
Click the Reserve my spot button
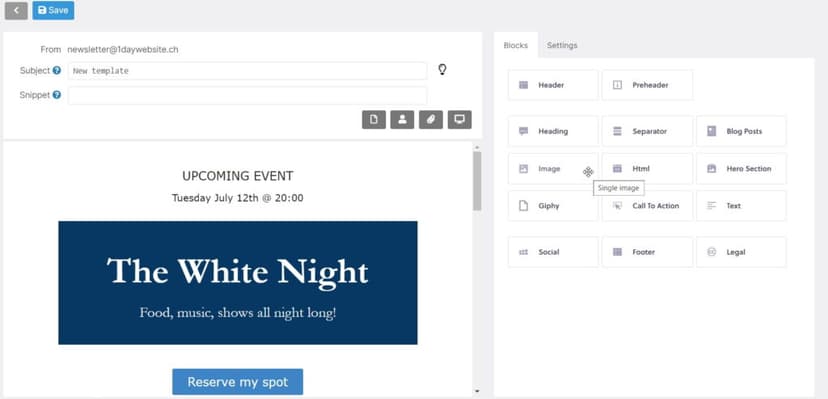click(x=238, y=382)
